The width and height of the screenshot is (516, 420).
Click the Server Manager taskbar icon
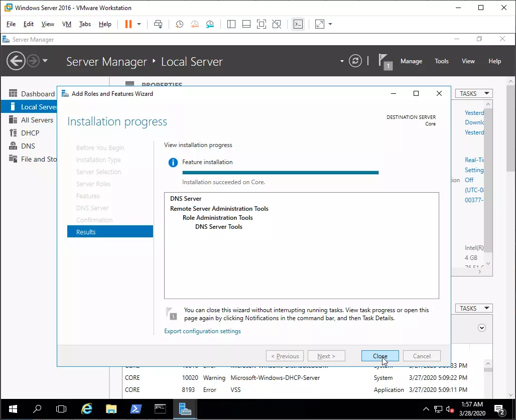[185, 409]
